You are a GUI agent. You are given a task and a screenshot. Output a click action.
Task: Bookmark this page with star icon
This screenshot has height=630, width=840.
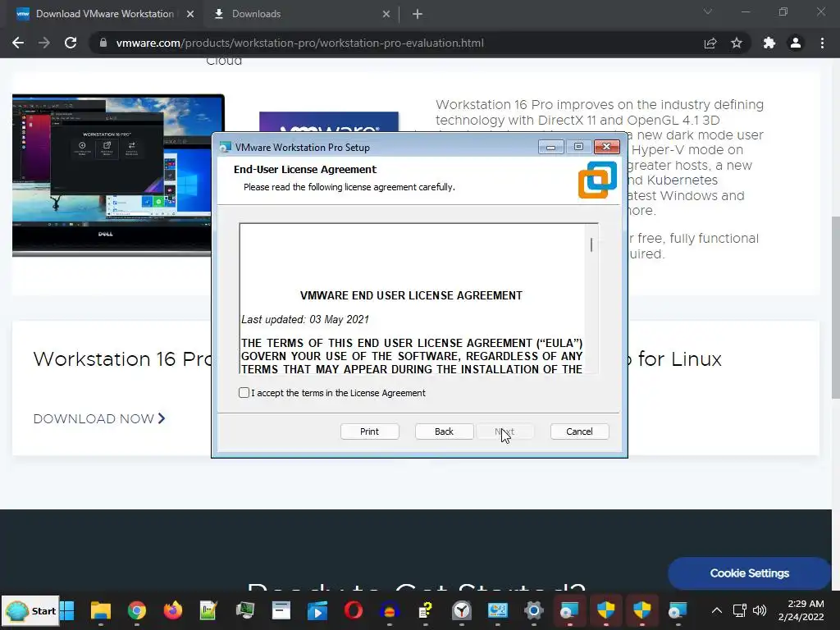(737, 43)
